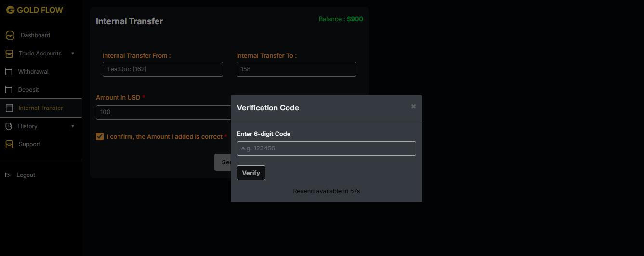Go to the Deposit page
This screenshot has height=256, width=644.
tap(28, 90)
